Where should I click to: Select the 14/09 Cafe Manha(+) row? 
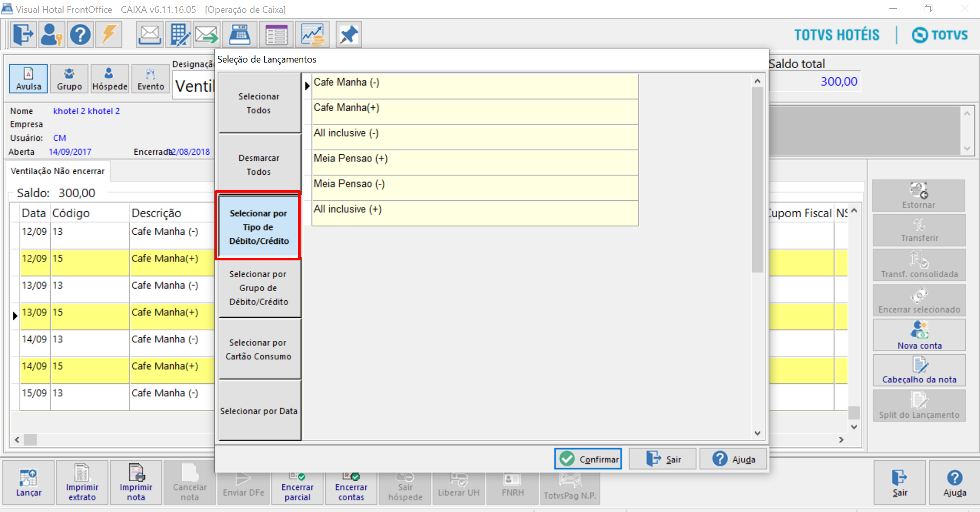117,370
